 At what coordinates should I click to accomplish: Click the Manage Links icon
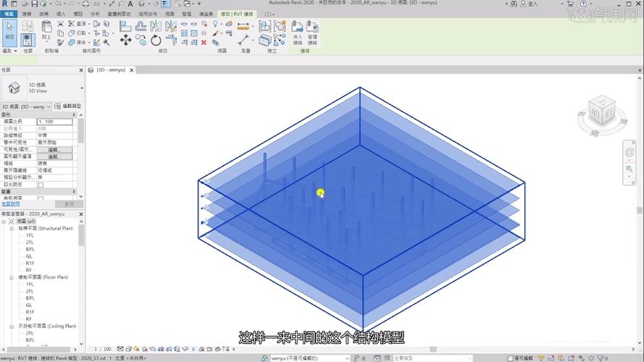(x=312, y=33)
